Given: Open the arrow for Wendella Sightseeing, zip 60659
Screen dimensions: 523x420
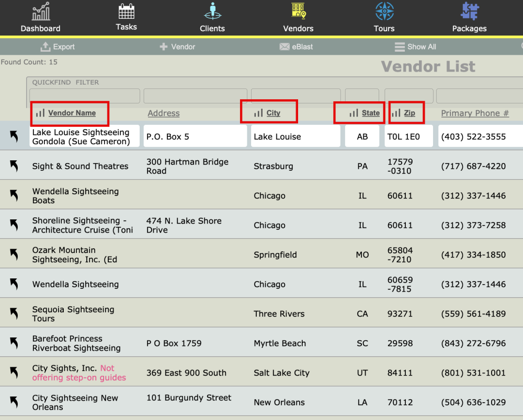Looking at the screenshot, I should (14, 284).
